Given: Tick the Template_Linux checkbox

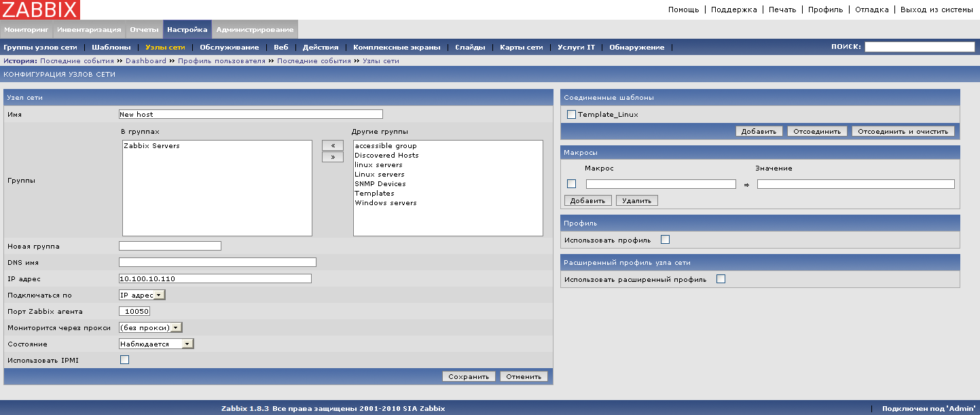Looking at the screenshot, I should point(571,115).
